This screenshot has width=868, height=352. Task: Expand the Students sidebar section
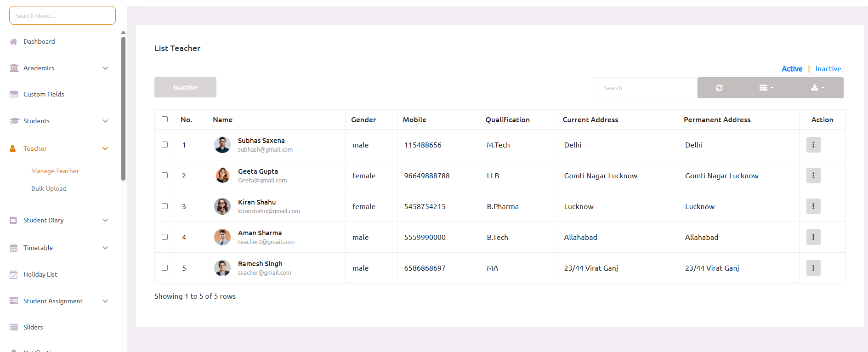tap(105, 121)
